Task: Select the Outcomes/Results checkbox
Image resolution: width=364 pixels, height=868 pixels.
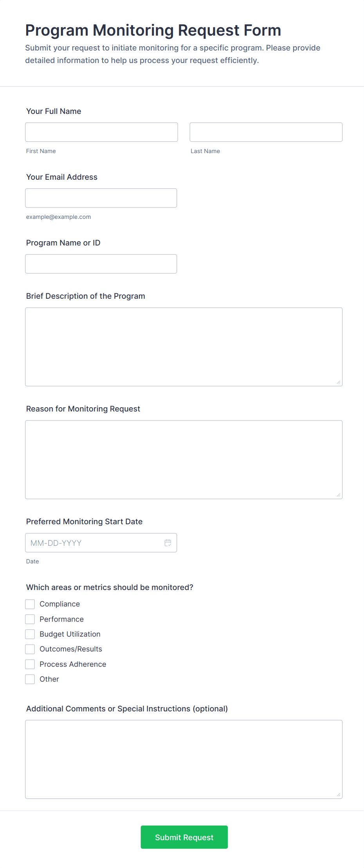Action: click(x=30, y=649)
